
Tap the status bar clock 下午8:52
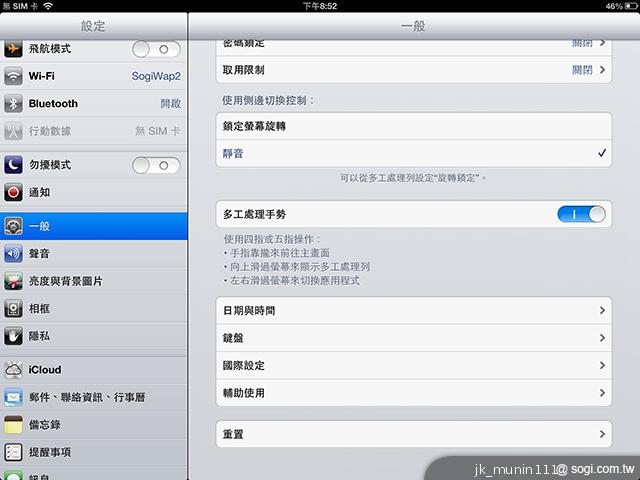tap(320, 6)
